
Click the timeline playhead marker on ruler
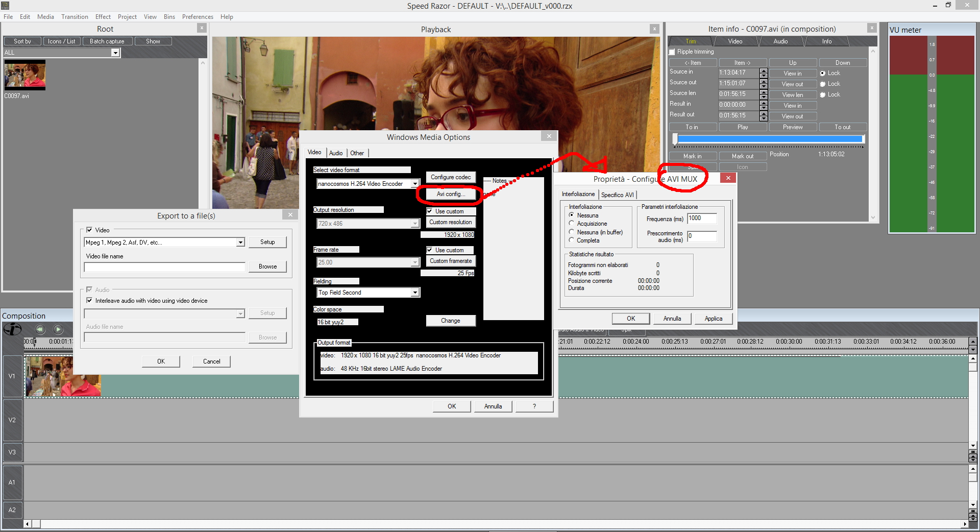34,342
